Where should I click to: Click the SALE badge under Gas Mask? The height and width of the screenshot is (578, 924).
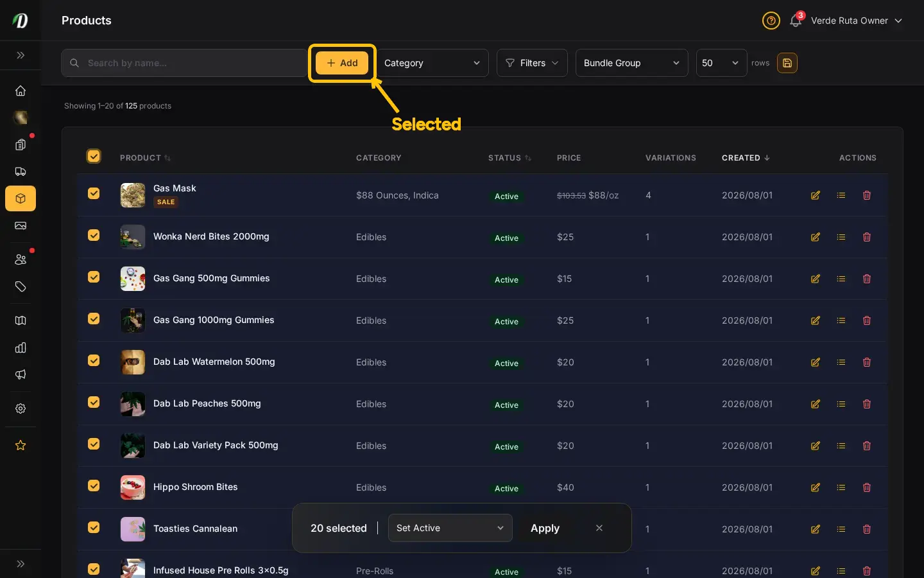point(166,202)
